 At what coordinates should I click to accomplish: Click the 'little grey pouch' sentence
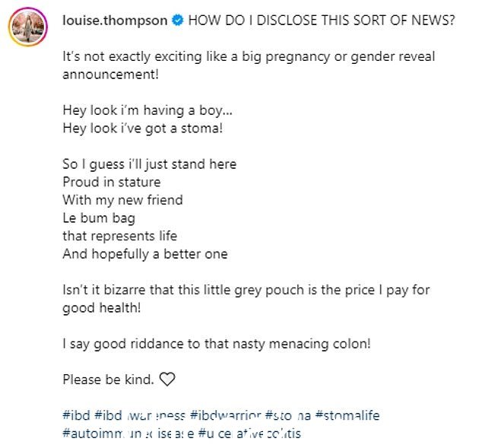click(246, 299)
